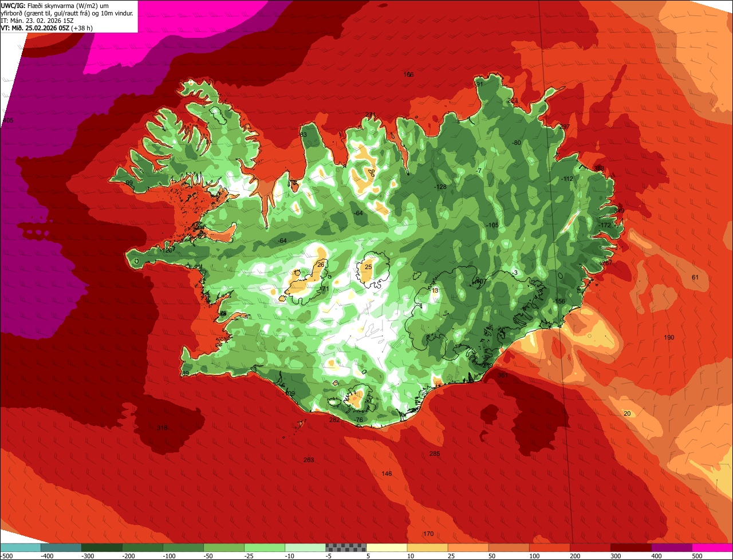Screen dimensions: 733x560
Task: Click the value '297' on the northeast coast
Action: (x=565, y=127)
